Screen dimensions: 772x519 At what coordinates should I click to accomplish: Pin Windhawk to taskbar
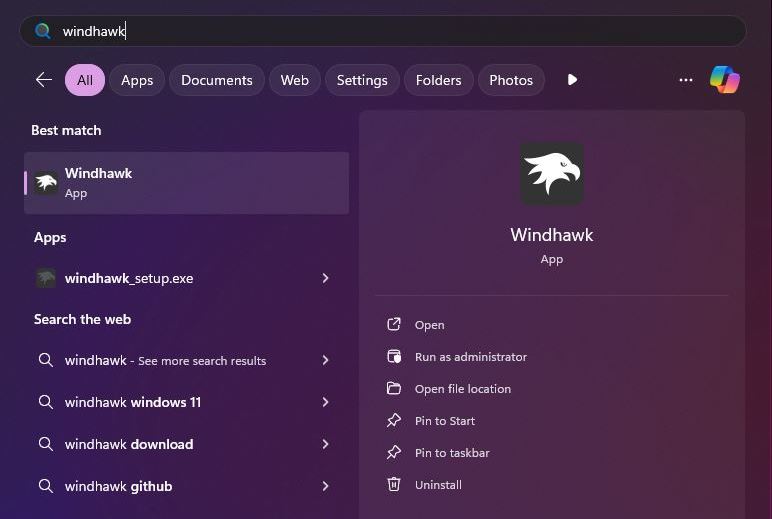click(452, 453)
